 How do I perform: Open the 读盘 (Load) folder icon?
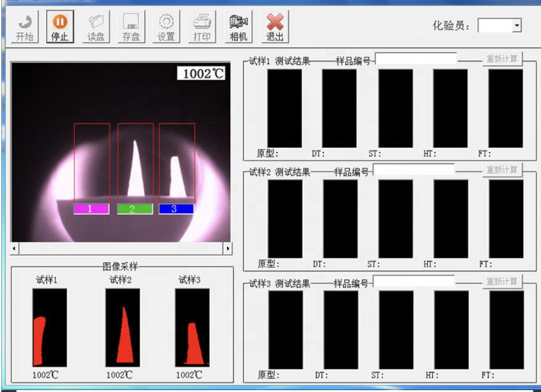(x=95, y=27)
